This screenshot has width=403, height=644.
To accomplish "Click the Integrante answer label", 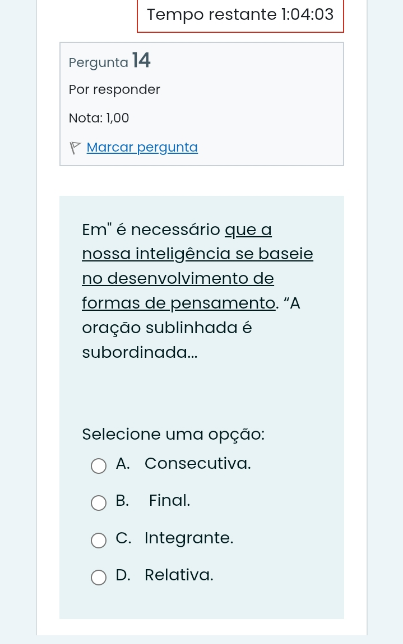I will pos(189,538).
